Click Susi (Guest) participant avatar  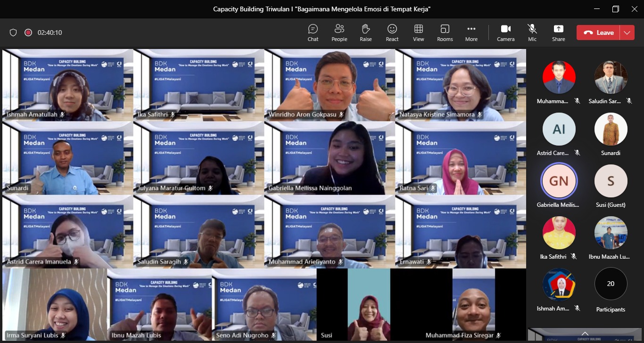[611, 181]
